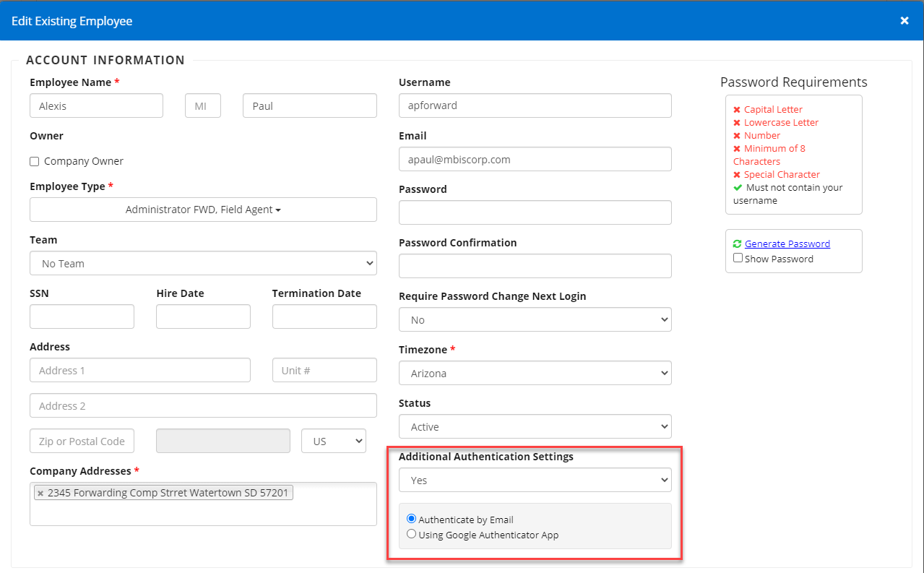The image size is (924, 573).
Task: Click the first name field containing Alexis
Action: (x=96, y=105)
